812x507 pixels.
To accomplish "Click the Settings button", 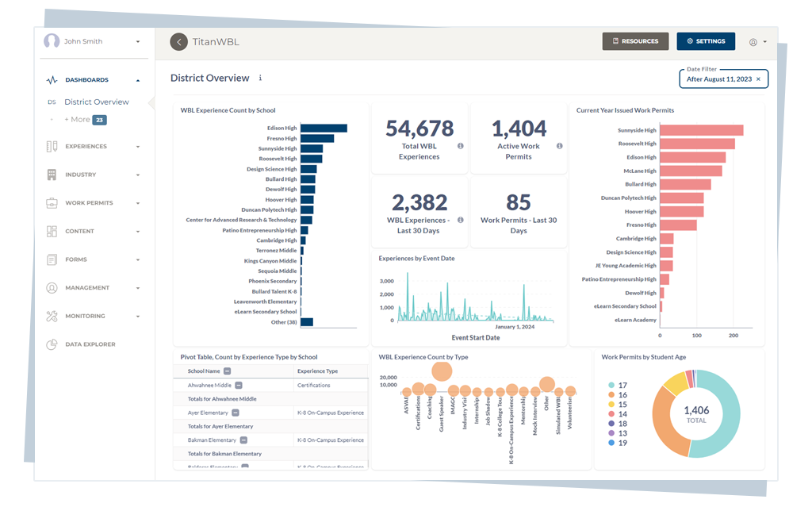I will (705, 41).
